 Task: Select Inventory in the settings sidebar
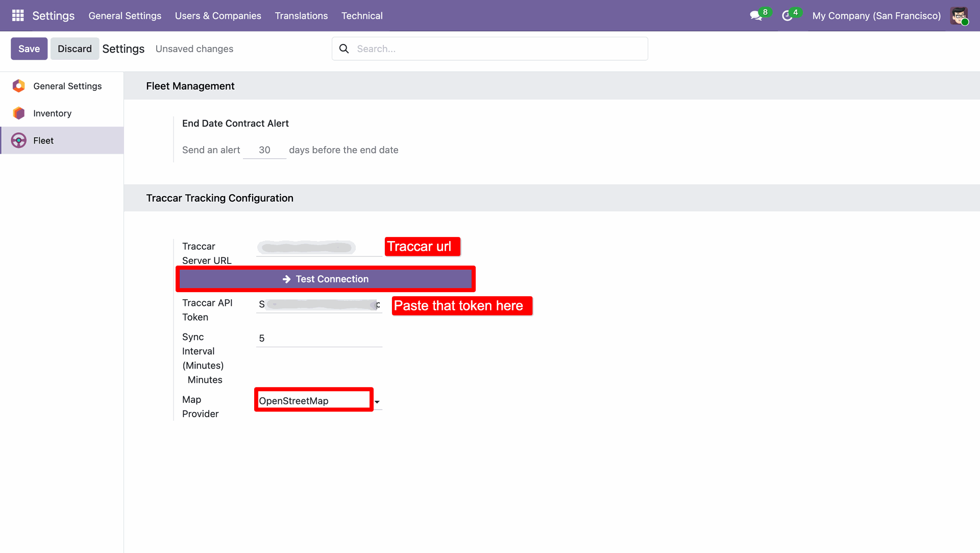pos(62,113)
